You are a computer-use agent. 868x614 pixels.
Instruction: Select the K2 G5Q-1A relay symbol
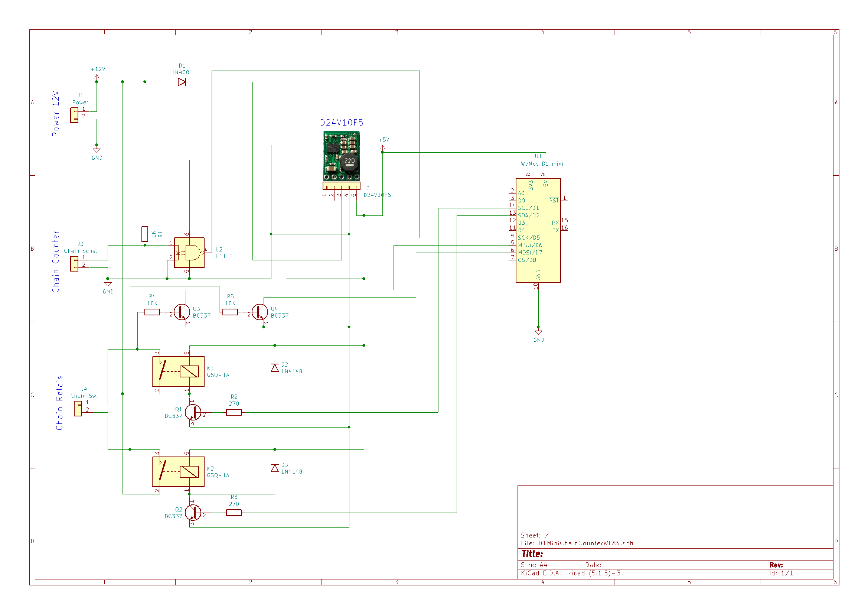coord(178,472)
